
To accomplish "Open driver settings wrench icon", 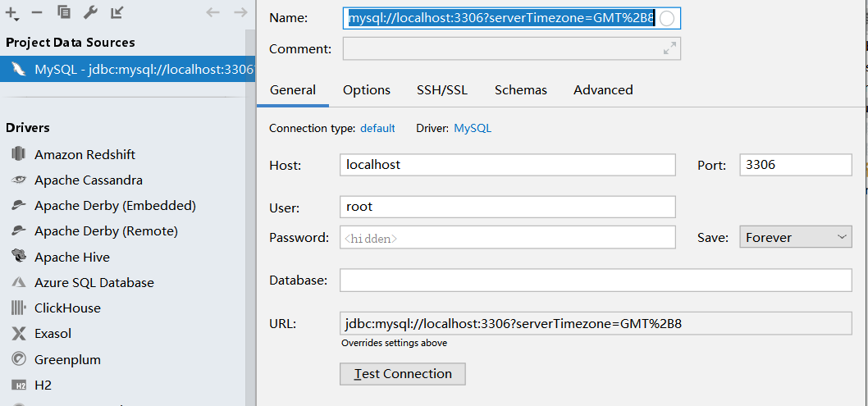I will [90, 12].
